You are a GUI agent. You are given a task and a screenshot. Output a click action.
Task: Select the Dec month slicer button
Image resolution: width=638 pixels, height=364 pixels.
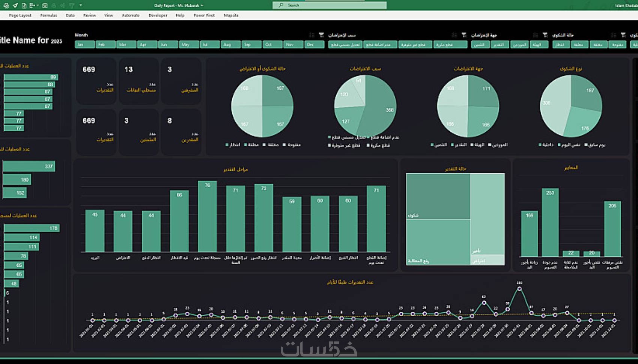(314, 44)
